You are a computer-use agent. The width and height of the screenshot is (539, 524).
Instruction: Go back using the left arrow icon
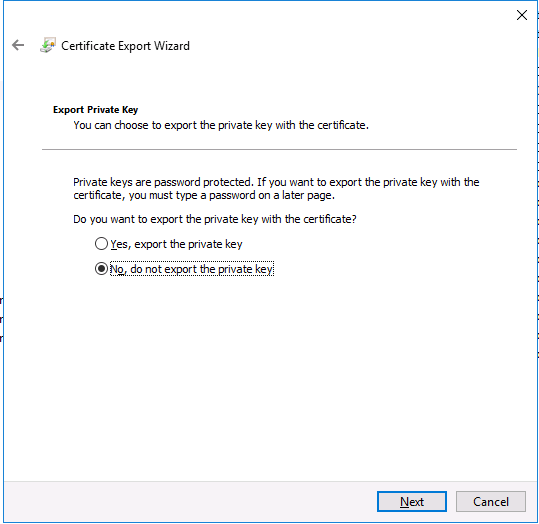pos(18,45)
